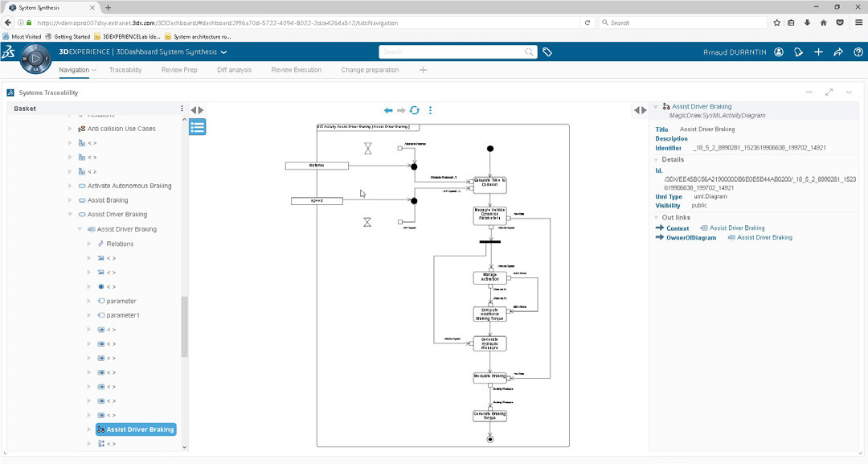Click the refresh icon above the diagram
Viewport: 868px width, 464px height.
coord(415,110)
